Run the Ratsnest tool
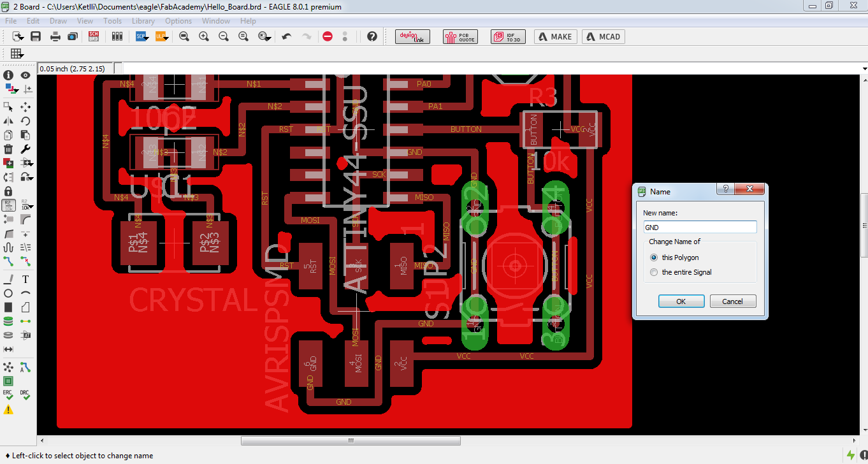Screen dimensions: 868x464 coord(8,367)
